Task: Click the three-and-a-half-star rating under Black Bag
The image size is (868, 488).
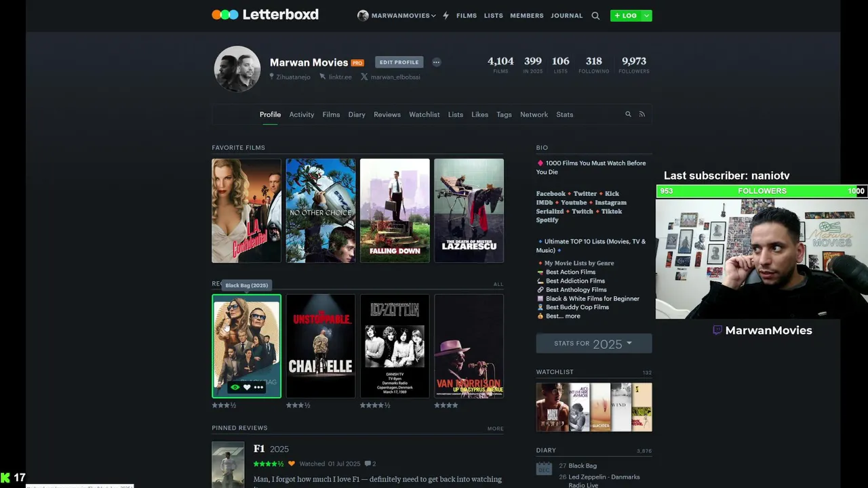Action: click(224, 405)
